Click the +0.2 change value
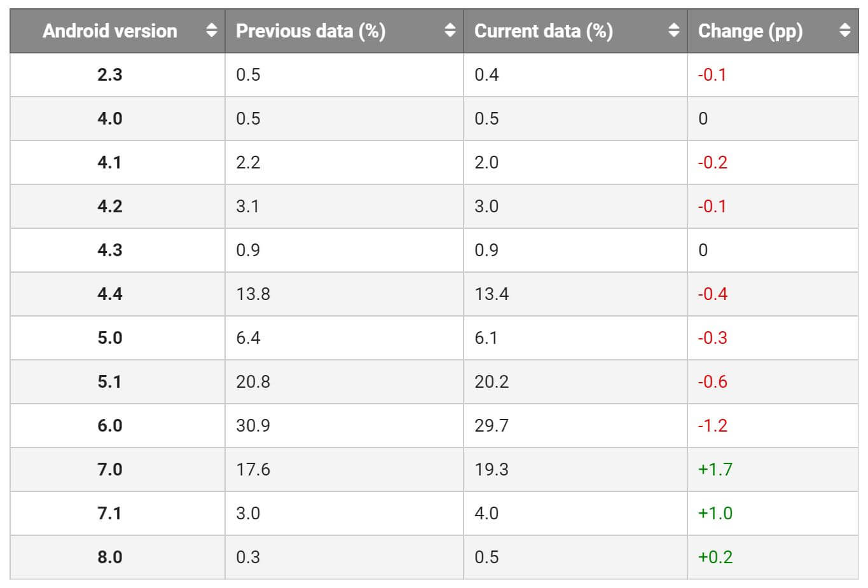Image resolution: width=868 pixels, height=588 pixels. tap(715, 557)
